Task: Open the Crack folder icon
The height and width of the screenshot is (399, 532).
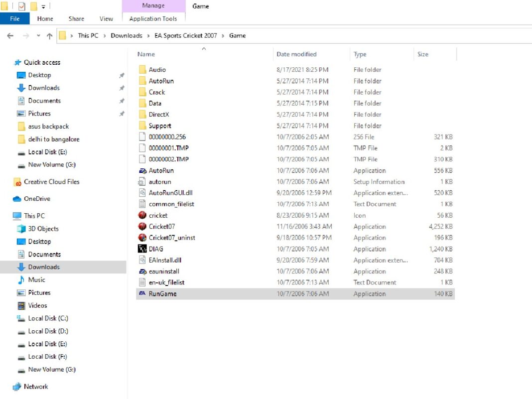Action: 142,92
